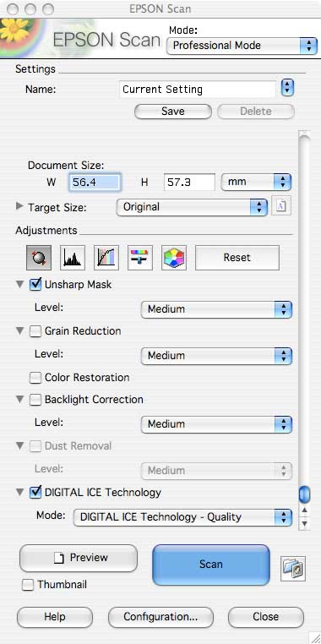The image size is (321, 644).
Task: Click the Auto Exposure icon button
Action: pos(39,258)
